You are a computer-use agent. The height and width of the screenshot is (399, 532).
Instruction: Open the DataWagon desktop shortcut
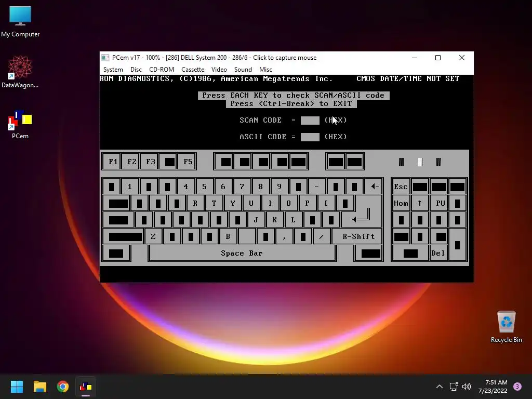coord(20,72)
